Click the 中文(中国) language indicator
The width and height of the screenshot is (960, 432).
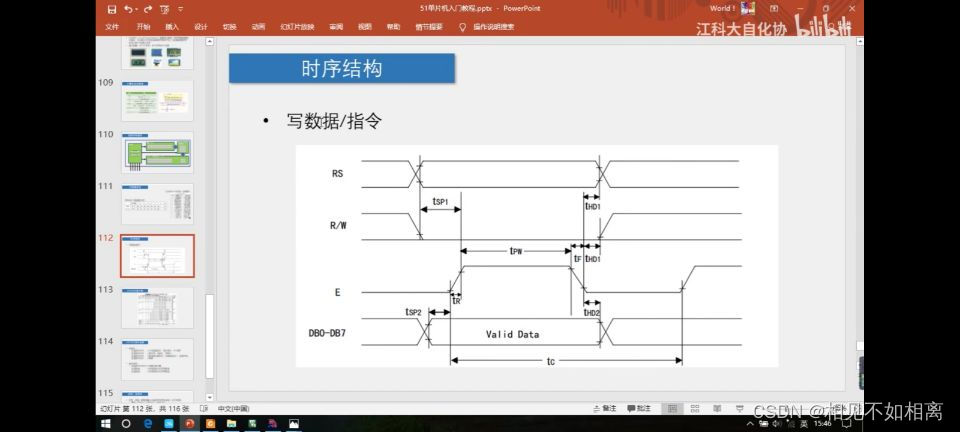coord(233,408)
